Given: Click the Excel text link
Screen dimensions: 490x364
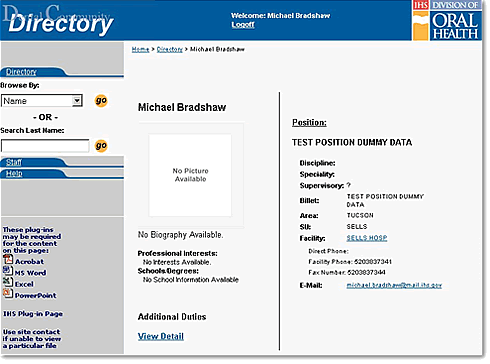Looking at the screenshot, I should point(24,284).
